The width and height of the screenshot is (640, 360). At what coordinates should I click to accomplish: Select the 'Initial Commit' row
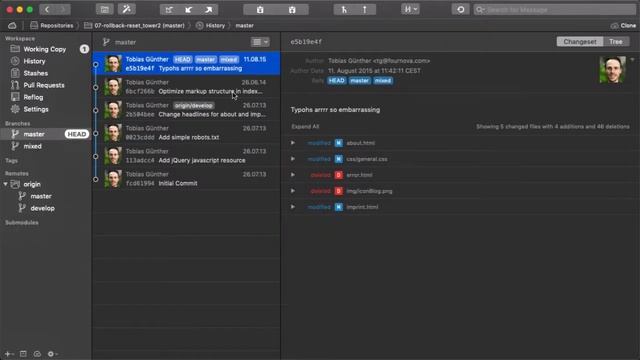pyautogui.click(x=187, y=179)
